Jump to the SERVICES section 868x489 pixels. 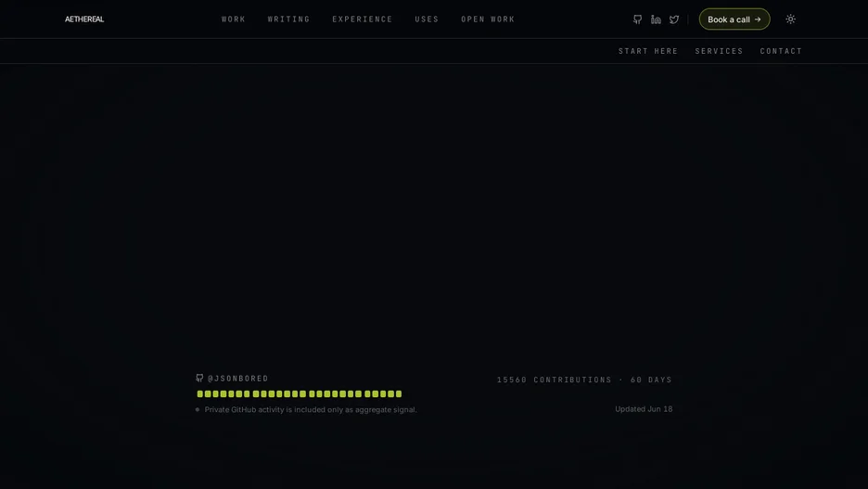click(x=719, y=51)
